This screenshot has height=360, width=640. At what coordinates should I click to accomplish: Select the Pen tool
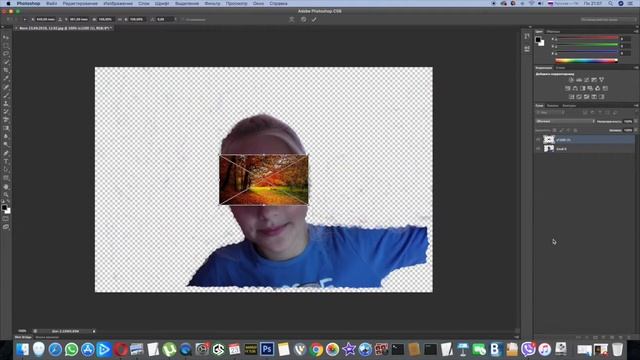coord(6,153)
